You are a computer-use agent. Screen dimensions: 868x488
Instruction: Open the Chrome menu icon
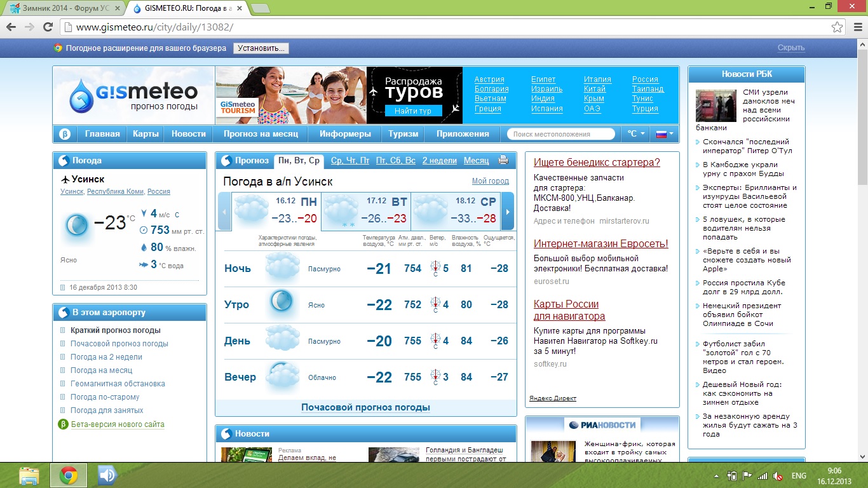coord(855,27)
